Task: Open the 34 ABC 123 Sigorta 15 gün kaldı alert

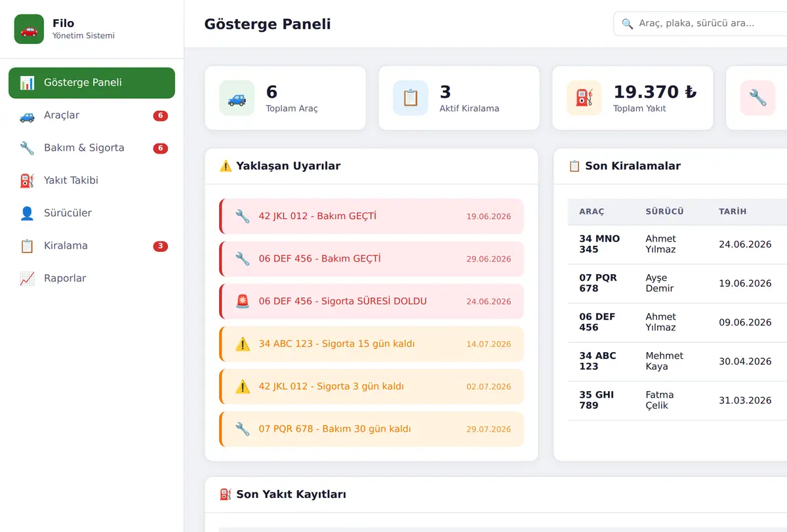Action: (372, 344)
